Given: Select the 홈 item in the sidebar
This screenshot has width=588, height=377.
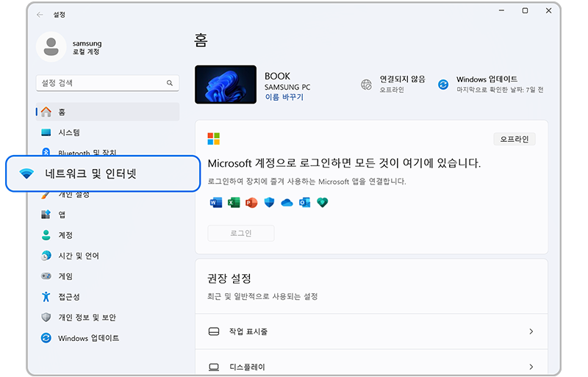Looking at the screenshot, I should pyautogui.click(x=107, y=112).
